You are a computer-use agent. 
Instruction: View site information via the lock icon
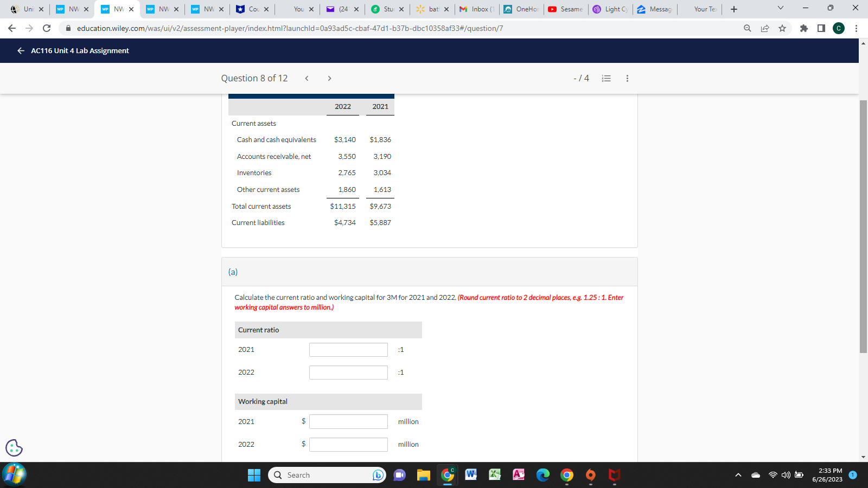click(x=68, y=28)
